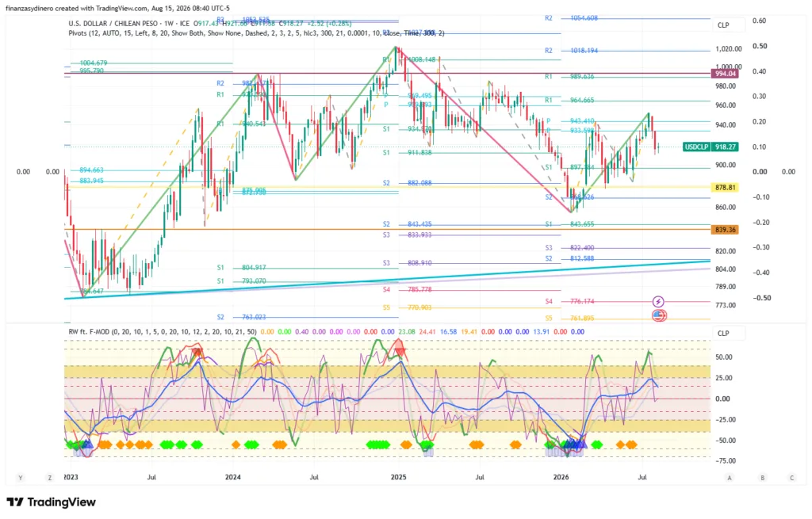812x519 pixels.
Task: Click the -0.50 value on secondary scale
Action: pos(761,298)
